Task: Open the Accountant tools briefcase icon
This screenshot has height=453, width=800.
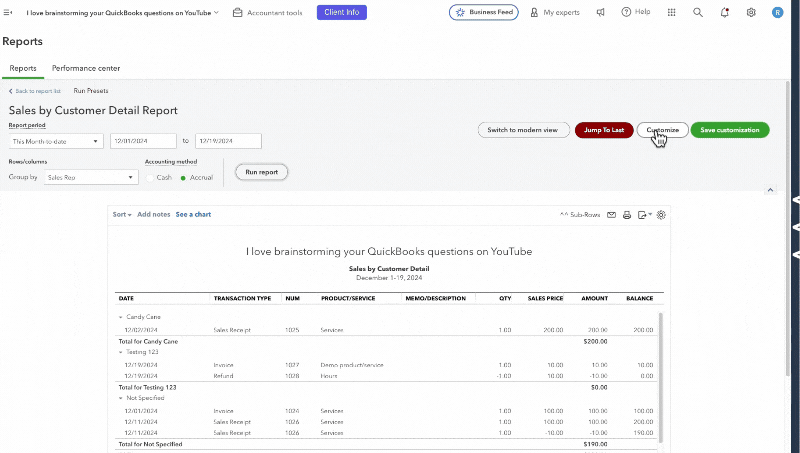Action: 237,13
